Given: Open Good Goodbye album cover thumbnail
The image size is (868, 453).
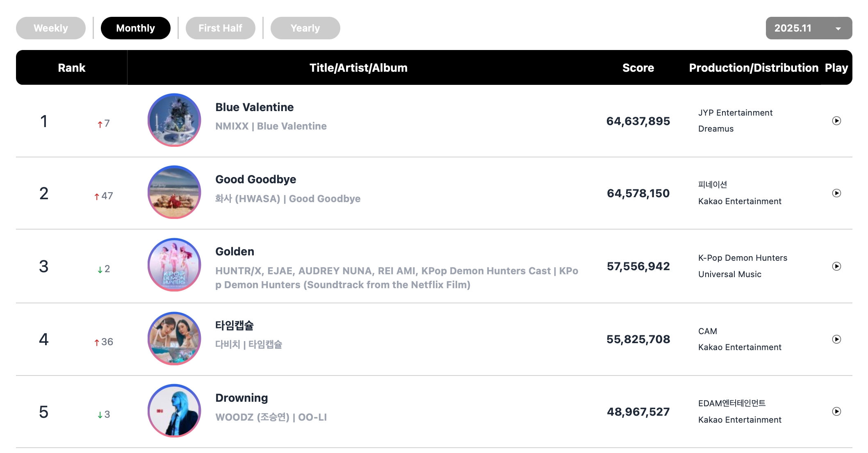Looking at the screenshot, I should (174, 192).
